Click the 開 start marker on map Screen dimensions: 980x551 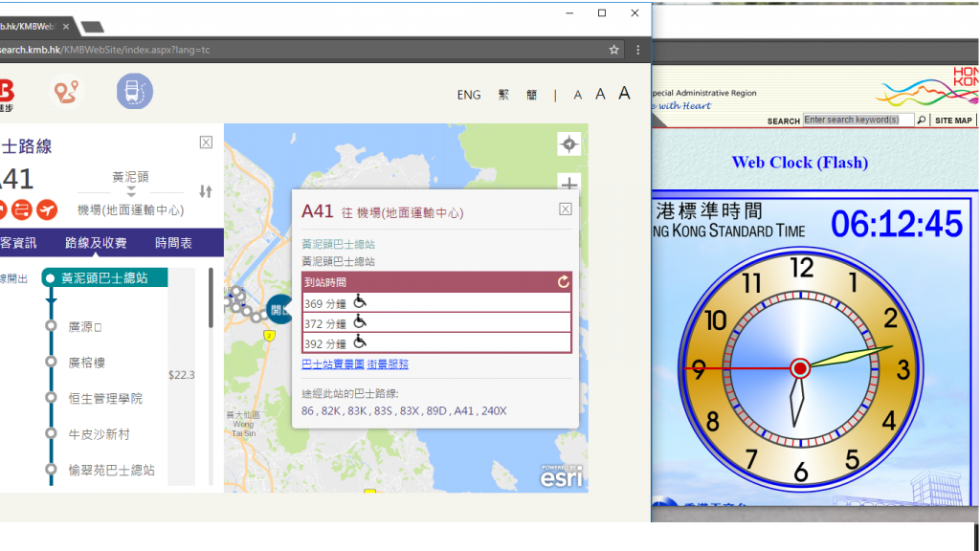[x=278, y=309]
